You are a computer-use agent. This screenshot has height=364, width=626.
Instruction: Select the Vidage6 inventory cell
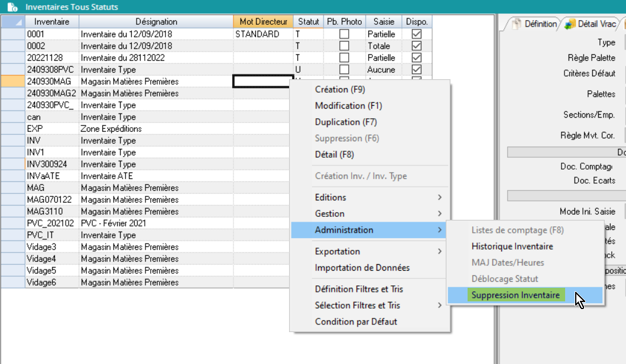pos(52,282)
